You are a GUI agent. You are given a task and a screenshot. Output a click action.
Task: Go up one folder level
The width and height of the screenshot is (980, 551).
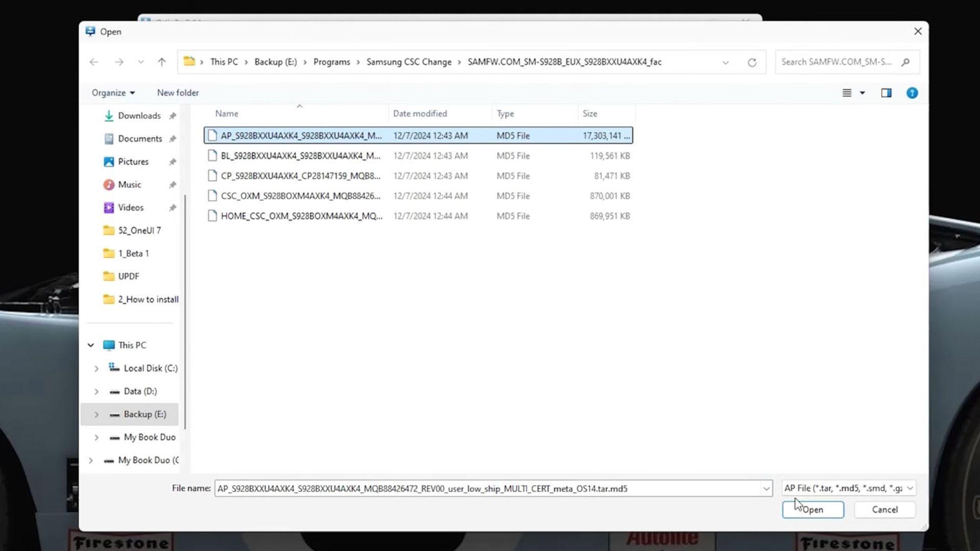162,62
